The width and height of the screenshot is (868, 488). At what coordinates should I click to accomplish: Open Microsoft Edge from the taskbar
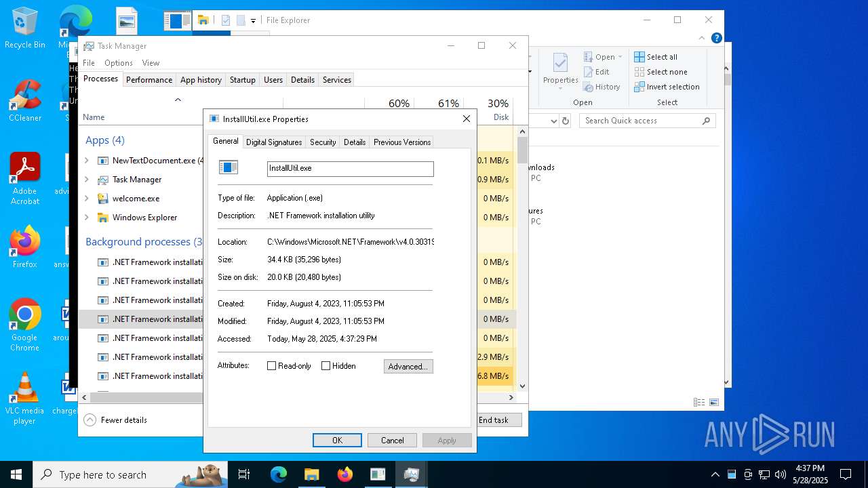click(279, 474)
